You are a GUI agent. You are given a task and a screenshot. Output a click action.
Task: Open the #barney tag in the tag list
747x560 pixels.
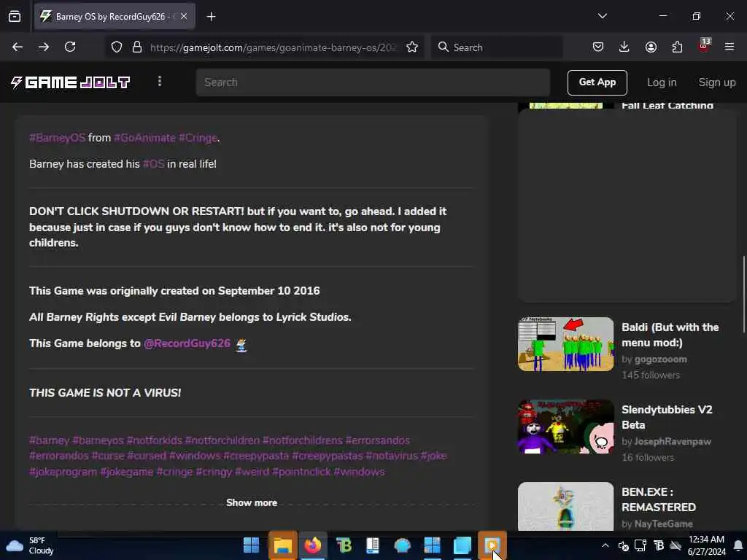tap(49, 440)
